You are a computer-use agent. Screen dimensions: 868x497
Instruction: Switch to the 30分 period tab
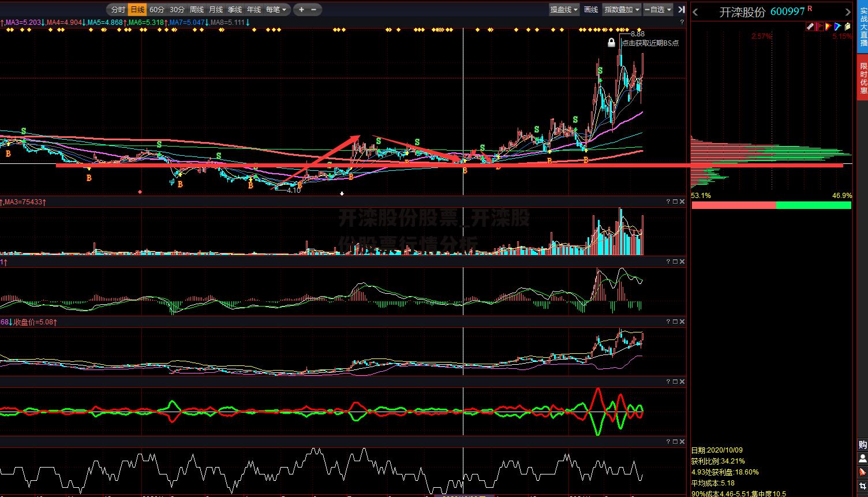click(177, 9)
